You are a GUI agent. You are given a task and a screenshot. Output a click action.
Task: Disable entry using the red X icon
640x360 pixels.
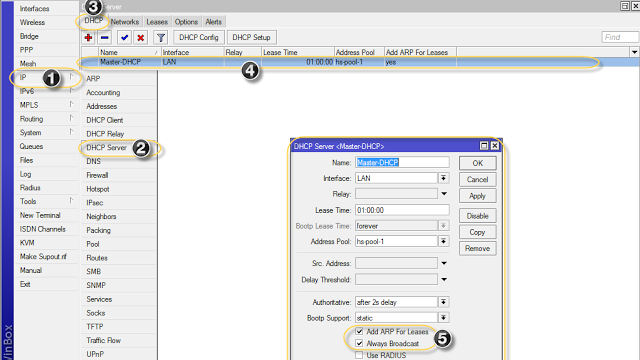coord(140,38)
